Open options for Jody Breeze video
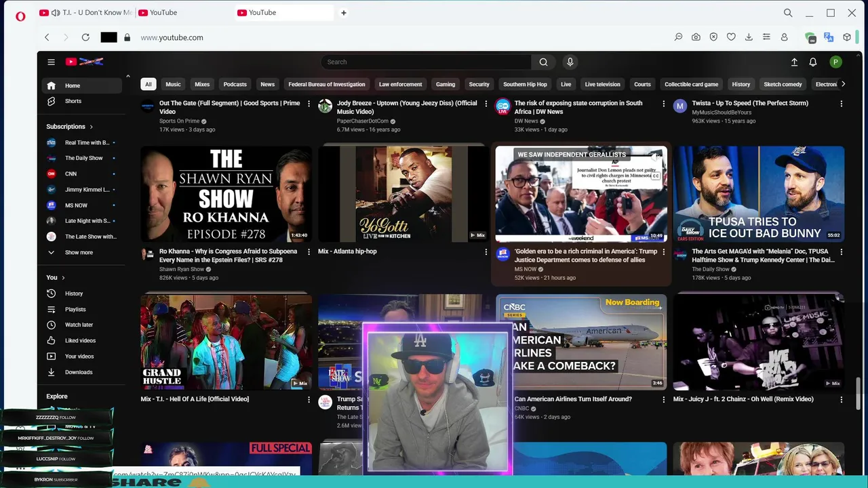The height and width of the screenshot is (488, 868). pyautogui.click(x=486, y=104)
